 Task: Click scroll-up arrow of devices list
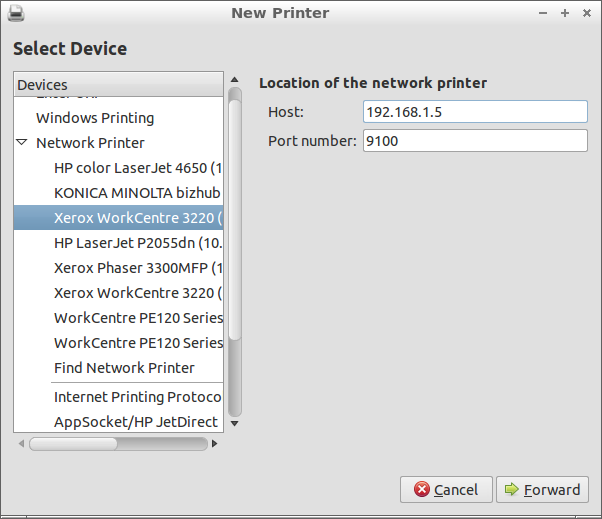(234, 79)
